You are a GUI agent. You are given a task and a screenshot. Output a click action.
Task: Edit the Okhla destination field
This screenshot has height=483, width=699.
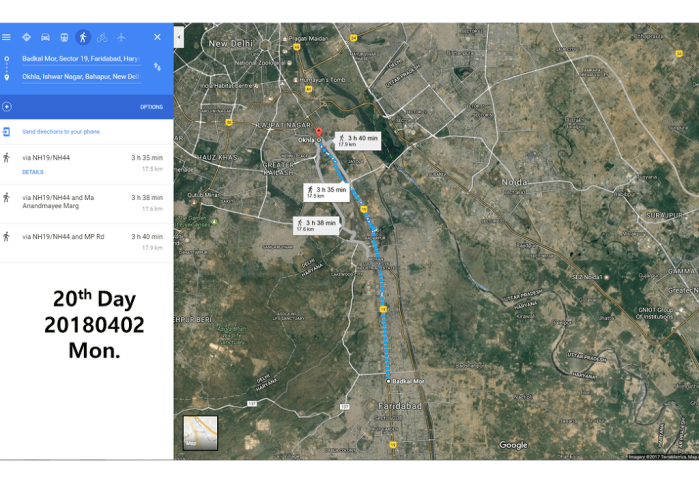click(x=81, y=76)
